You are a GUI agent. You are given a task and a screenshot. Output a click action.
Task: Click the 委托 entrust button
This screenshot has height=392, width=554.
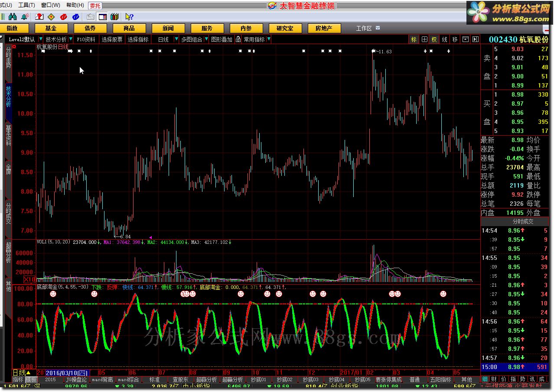click(95, 6)
